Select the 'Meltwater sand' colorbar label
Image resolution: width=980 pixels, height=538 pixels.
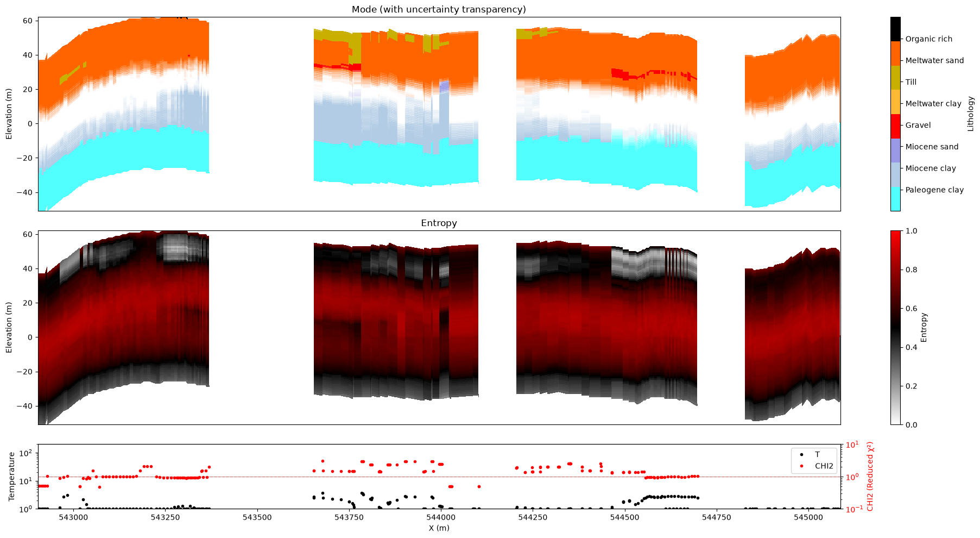click(934, 60)
